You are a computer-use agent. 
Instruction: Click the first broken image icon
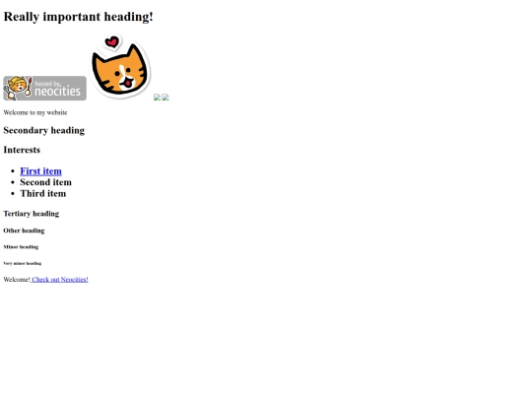tap(157, 98)
